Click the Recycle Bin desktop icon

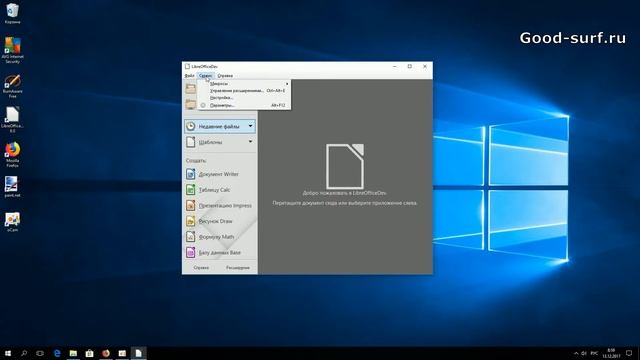click(12, 13)
